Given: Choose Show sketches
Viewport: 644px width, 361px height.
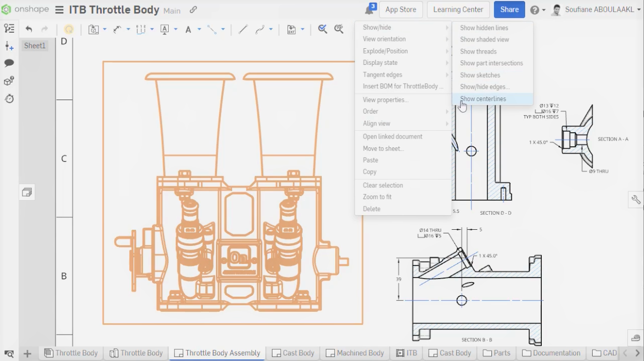Looking at the screenshot, I should [492, 75].
